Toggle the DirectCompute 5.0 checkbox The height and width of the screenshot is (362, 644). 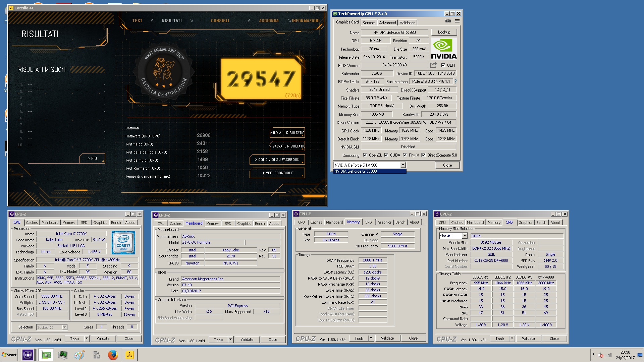pos(423,155)
